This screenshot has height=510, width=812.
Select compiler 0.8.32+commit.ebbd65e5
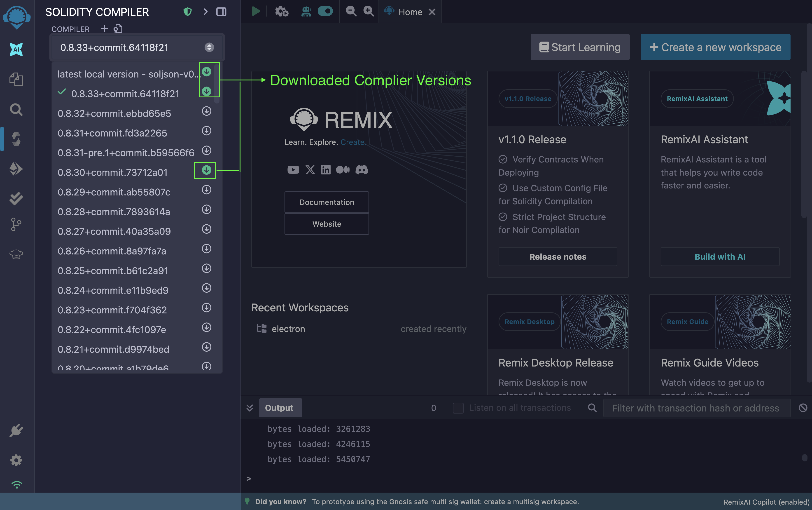(x=114, y=113)
